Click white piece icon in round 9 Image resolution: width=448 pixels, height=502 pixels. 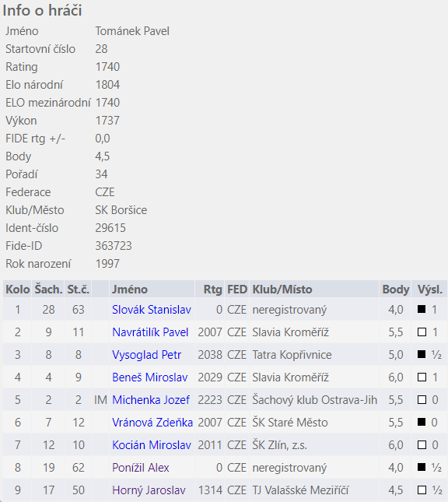tap(422, 490)
